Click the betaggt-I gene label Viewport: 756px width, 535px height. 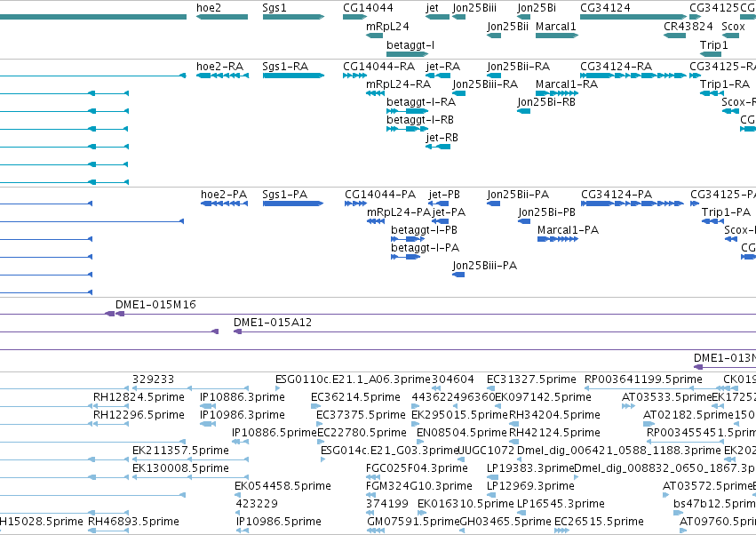coord(410,44)
